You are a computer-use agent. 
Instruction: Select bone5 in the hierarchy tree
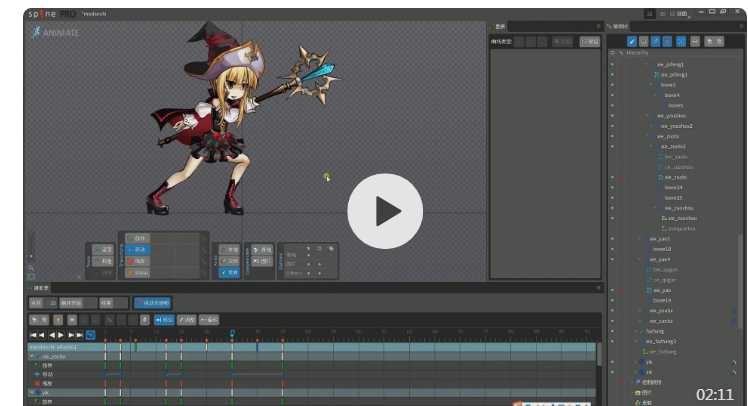675,105
